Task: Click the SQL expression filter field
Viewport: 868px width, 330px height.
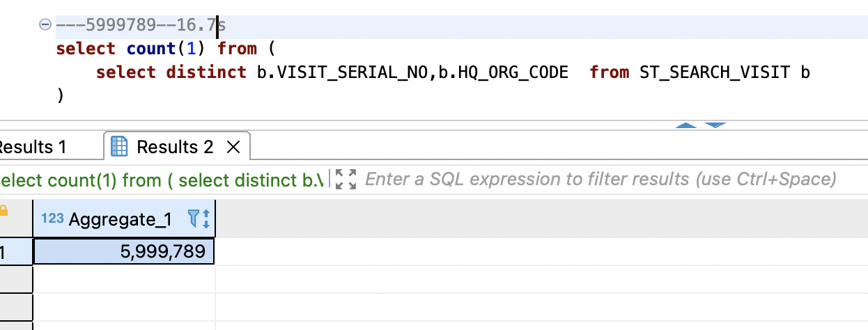Action: coord(599,180)
